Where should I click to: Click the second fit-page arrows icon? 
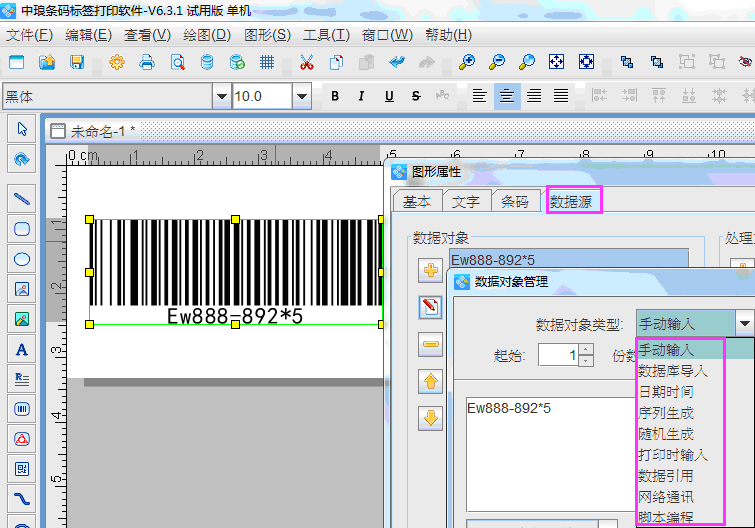[586, 62]
